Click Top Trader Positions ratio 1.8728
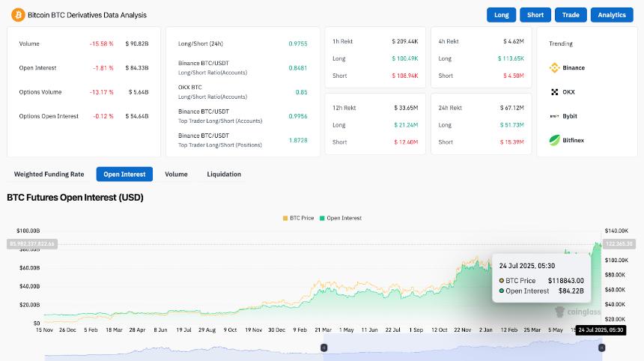Screen dimensions: 644x361 click(298, 140)
